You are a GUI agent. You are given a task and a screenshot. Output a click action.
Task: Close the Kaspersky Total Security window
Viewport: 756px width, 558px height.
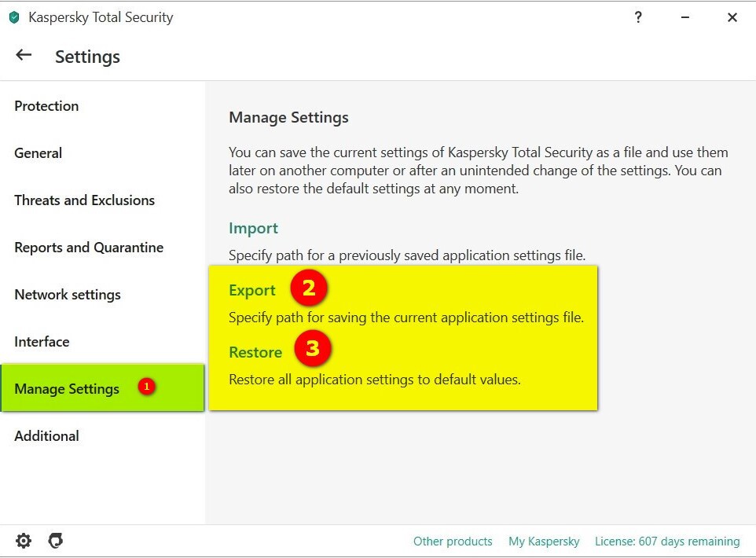point(732,17)
